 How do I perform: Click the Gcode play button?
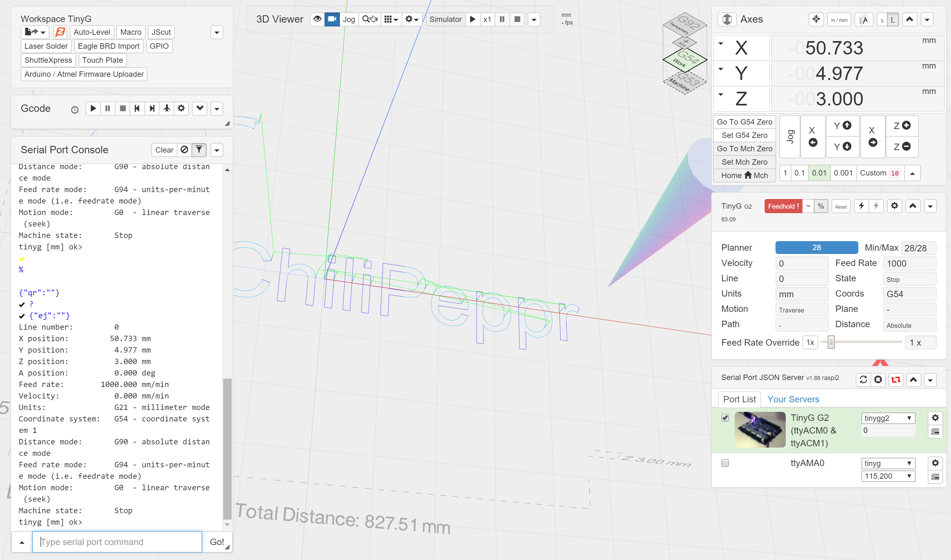[93, 109]
